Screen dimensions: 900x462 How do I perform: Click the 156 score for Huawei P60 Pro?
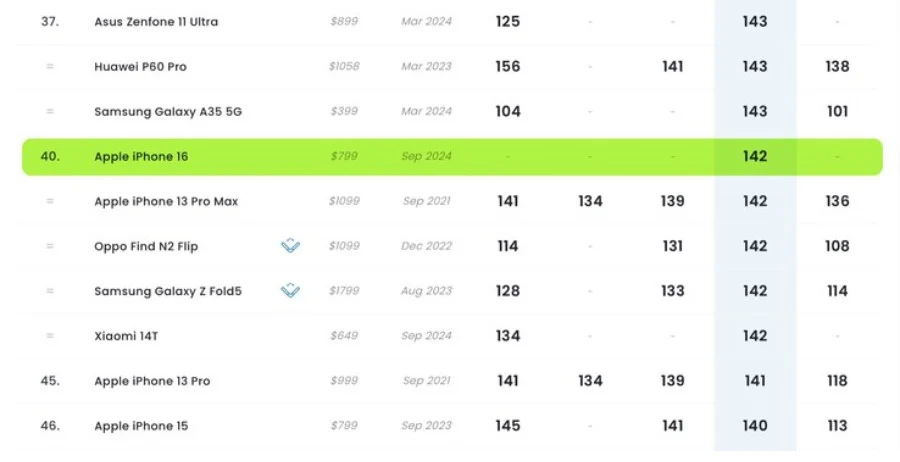[x=508, y=66]
